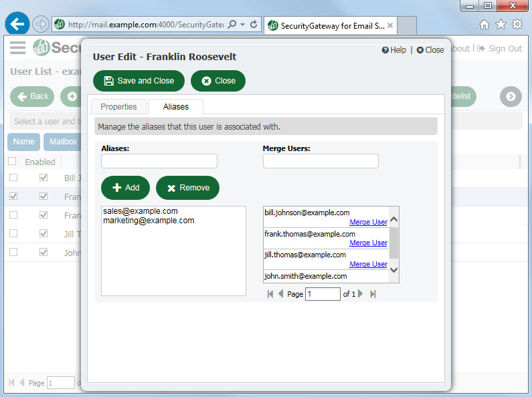Click the User List Page number field
Image resolution: width=532 pixels, height=397 pixels.
[61, 383]
